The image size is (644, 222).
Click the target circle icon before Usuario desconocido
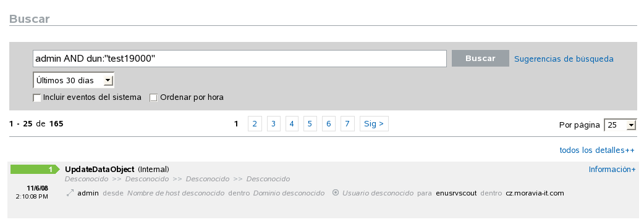point(336,192)
